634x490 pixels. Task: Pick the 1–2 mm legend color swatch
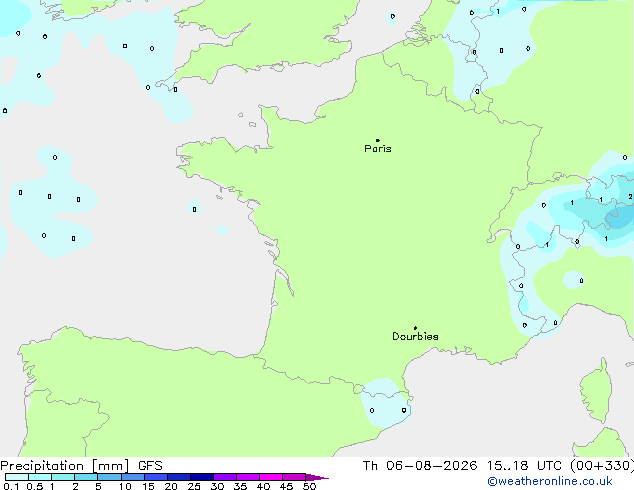click(63, 477)
